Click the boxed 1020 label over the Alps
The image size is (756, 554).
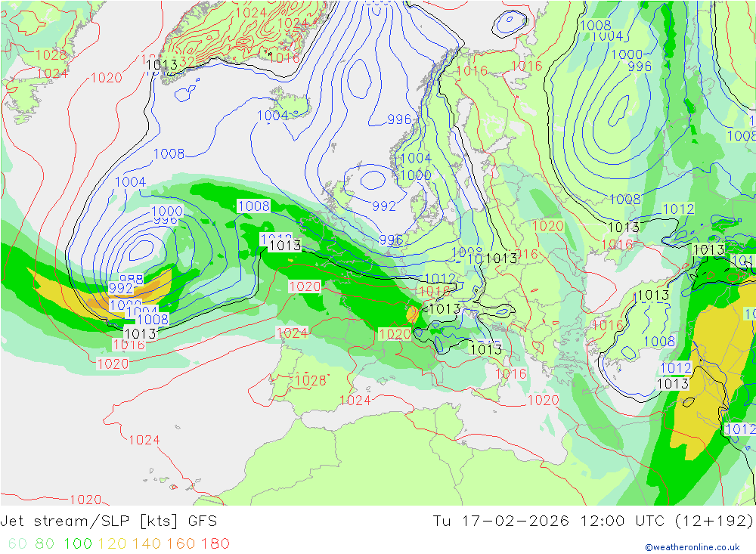[x=395, y=334]
